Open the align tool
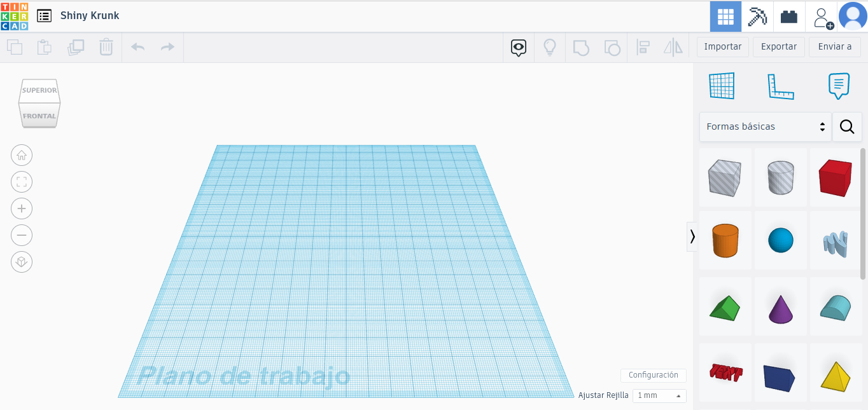 643,46
